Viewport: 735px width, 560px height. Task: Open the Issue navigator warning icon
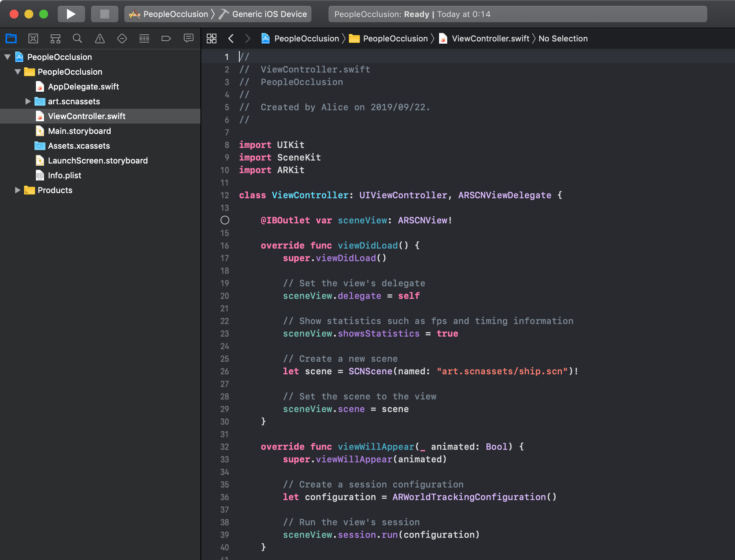pyautogui.click(x=100, y=38)
